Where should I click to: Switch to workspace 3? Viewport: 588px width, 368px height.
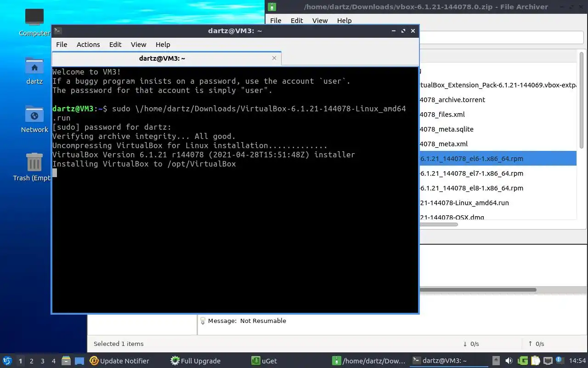tap(42, 361)
